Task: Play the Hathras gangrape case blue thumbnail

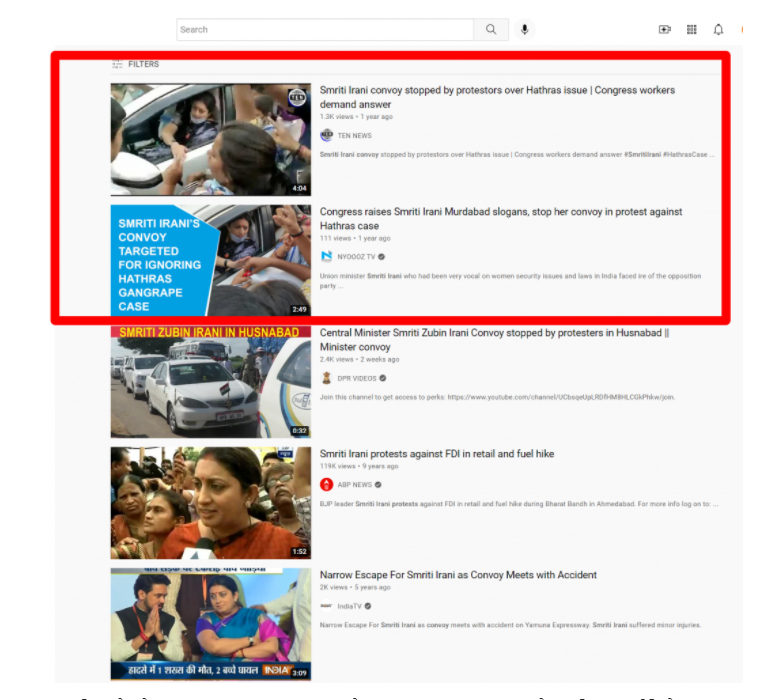Action: (211, 260)
